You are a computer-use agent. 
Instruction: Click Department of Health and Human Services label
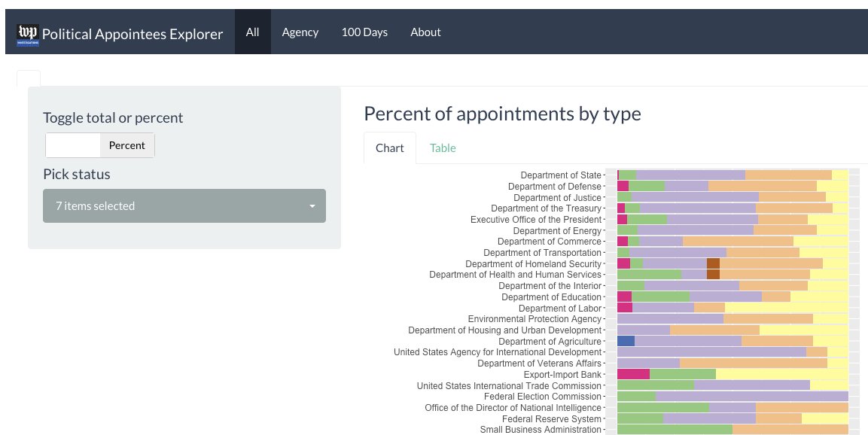[x=516, y=275]
